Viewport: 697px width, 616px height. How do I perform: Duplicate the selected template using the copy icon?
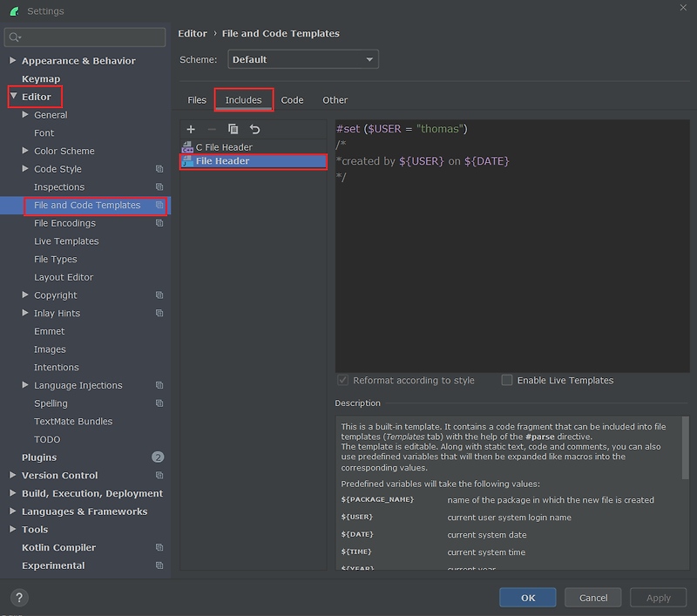pyautogui.click(x=231, y=129)
